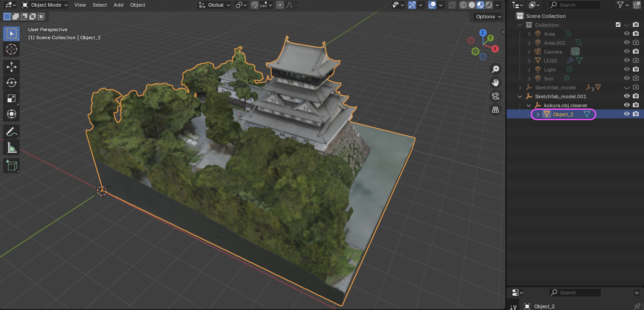Open the Object menu

point(138,5)
